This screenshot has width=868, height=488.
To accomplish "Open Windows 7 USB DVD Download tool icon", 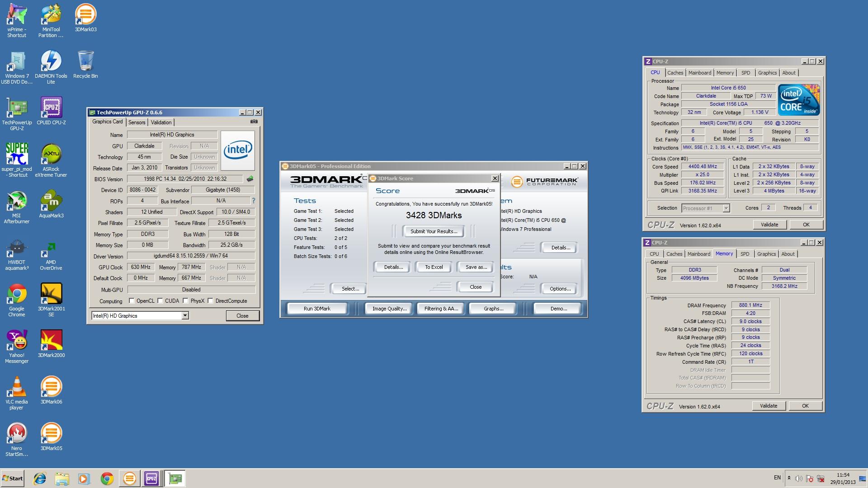I will pyautogui.click(x=17, y=67).
